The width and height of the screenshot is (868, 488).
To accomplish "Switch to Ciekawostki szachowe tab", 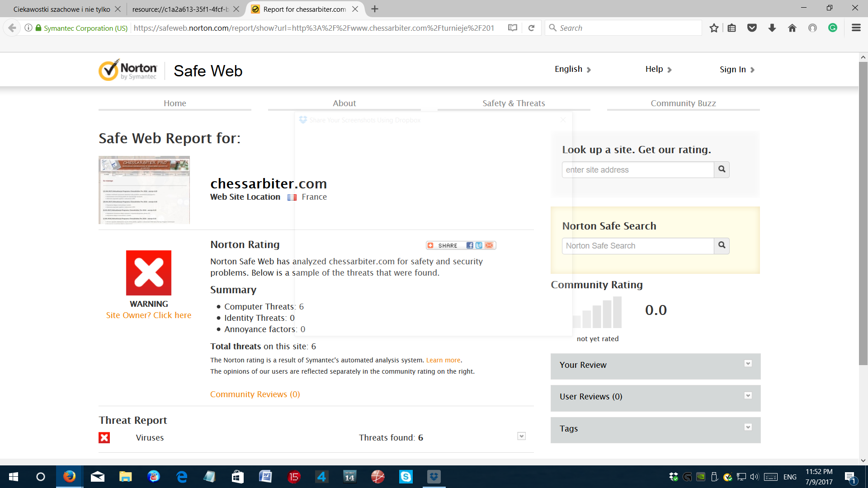I will pos(62,9).
